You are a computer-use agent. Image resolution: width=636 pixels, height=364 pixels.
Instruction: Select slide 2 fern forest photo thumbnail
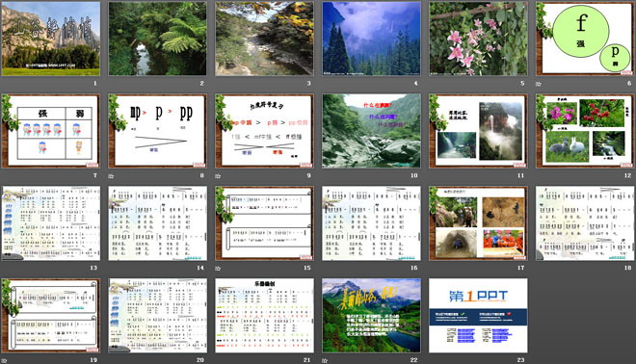point(157,39)
